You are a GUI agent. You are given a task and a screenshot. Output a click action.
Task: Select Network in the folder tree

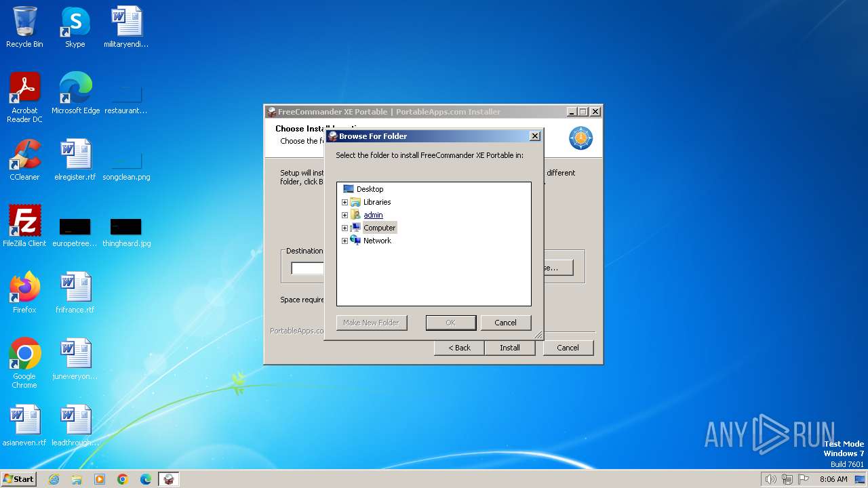pyautogui.click(x=377, y=241)
